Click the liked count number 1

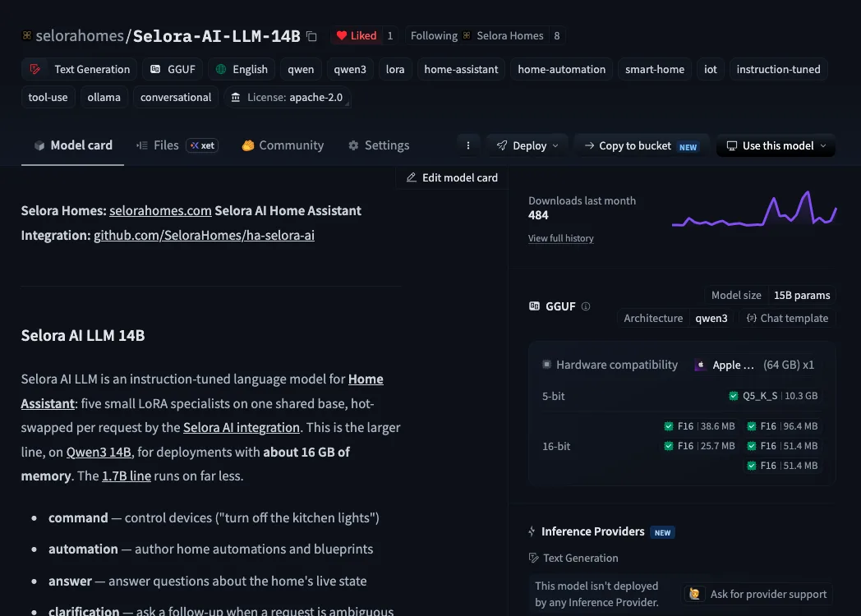(x=390, y=35)
